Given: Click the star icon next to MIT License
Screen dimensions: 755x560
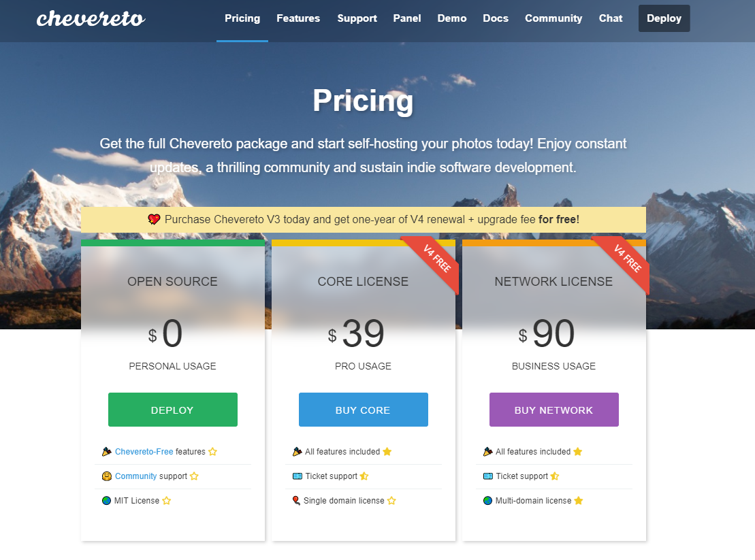Looking at the screenshot, I should [x=167, y=500].
